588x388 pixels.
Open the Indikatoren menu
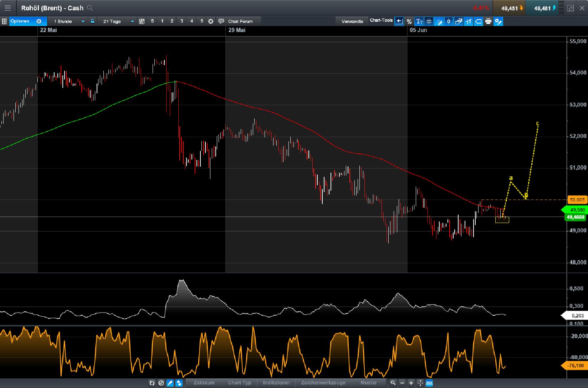(276, 383)
